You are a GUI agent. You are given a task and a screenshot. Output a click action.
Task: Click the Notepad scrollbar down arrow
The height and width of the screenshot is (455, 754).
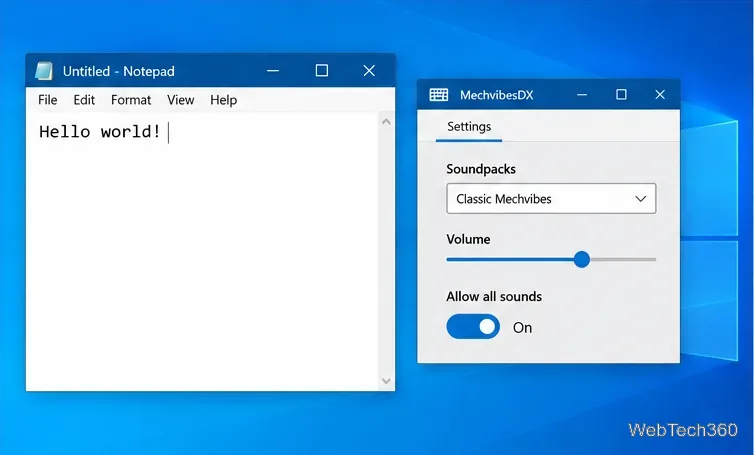386,381
